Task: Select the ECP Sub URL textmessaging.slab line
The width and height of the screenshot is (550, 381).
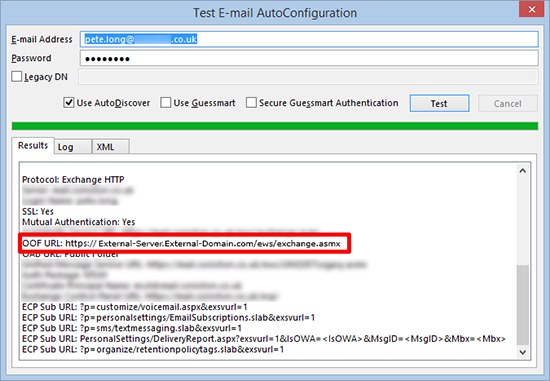Action: pos(132,328)
